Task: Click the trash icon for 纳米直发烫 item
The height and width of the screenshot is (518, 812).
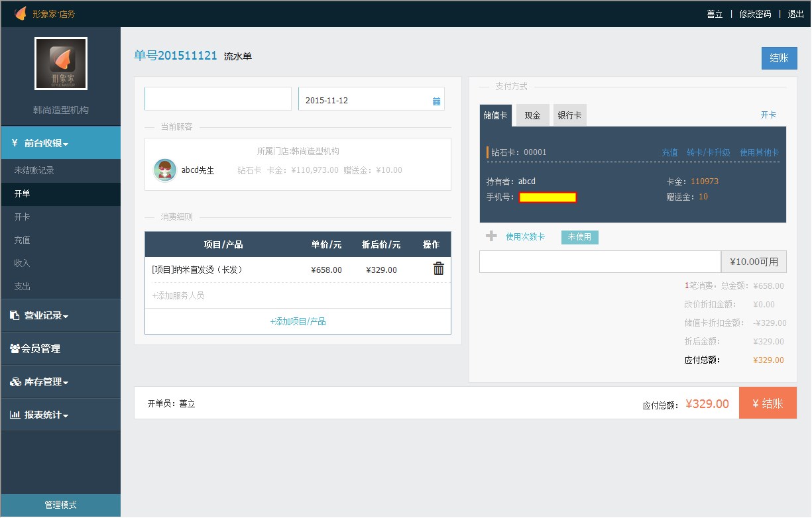Action: coord(438,268)
